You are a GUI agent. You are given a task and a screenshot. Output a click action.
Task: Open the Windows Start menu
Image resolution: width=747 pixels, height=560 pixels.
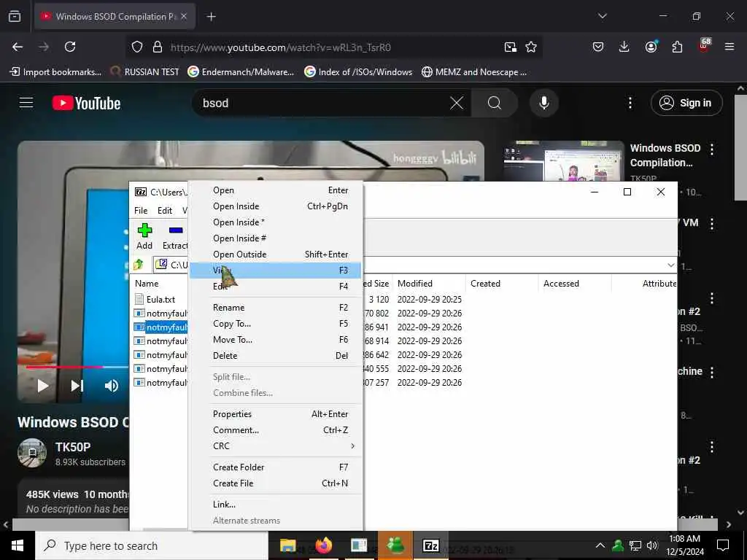[18, 545]
